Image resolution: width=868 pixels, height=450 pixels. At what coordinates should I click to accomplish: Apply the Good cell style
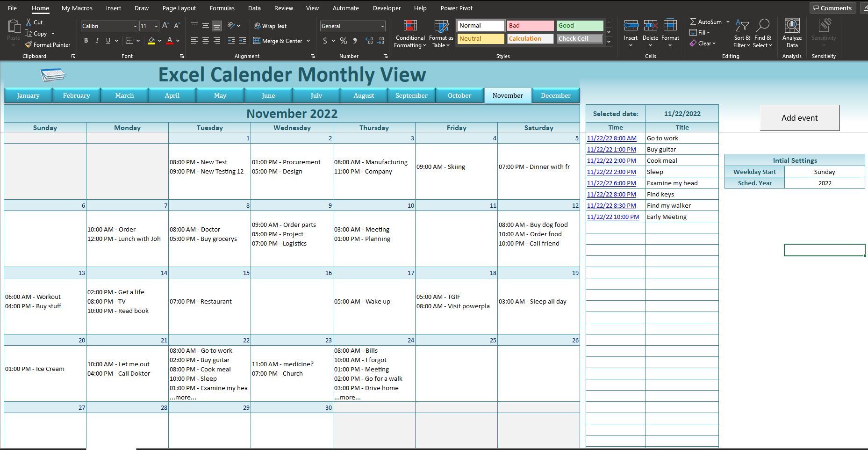point(579,25)
